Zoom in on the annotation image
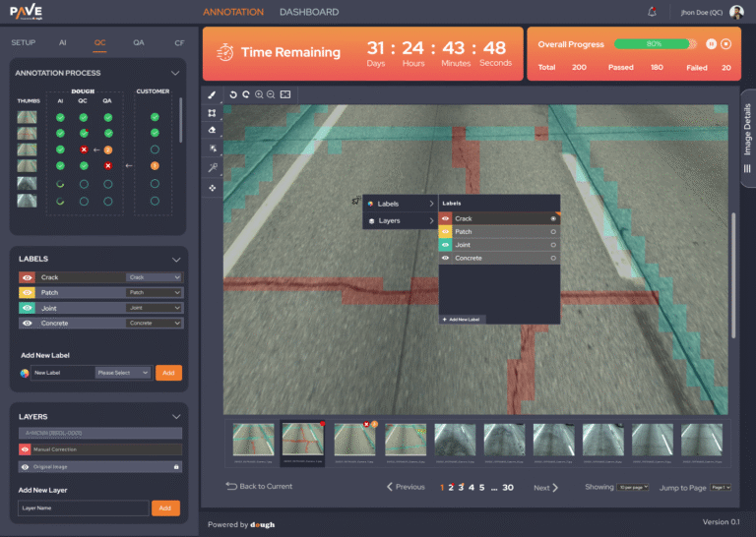Image resolution: width=756 pixels, height=537 pixels. (x=259, y=94)
